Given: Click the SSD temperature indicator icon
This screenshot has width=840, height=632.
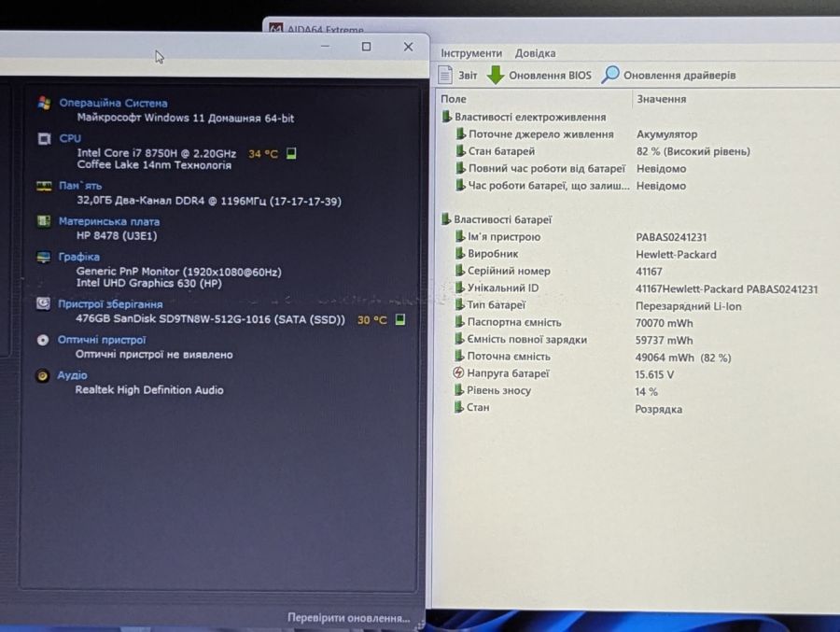Looking at the screenshot, I should tap(399, 319).
